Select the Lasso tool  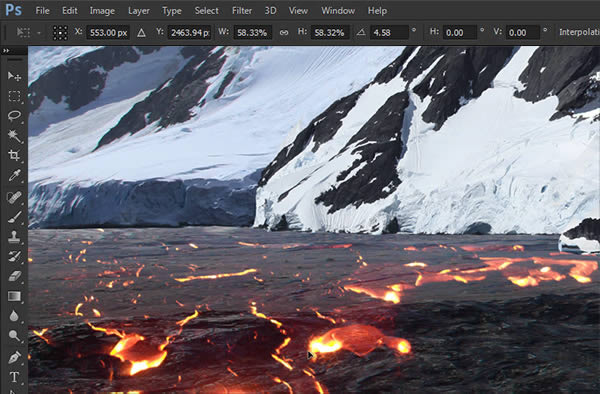pos(15,116)
